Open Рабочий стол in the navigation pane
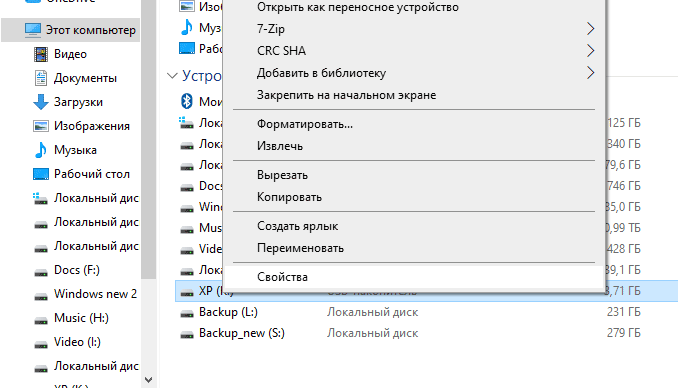 pyautogui.click(x=92, y=174)
